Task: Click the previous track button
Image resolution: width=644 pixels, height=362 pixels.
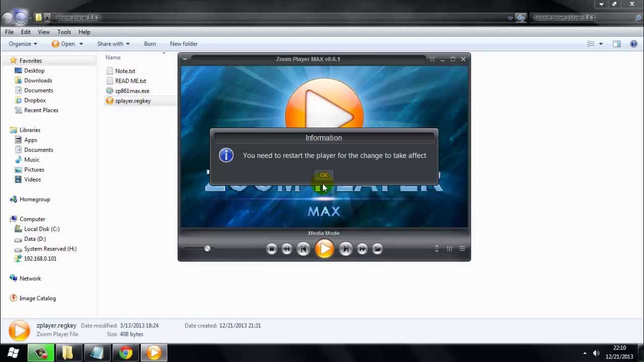Action: tap(303, 249)
